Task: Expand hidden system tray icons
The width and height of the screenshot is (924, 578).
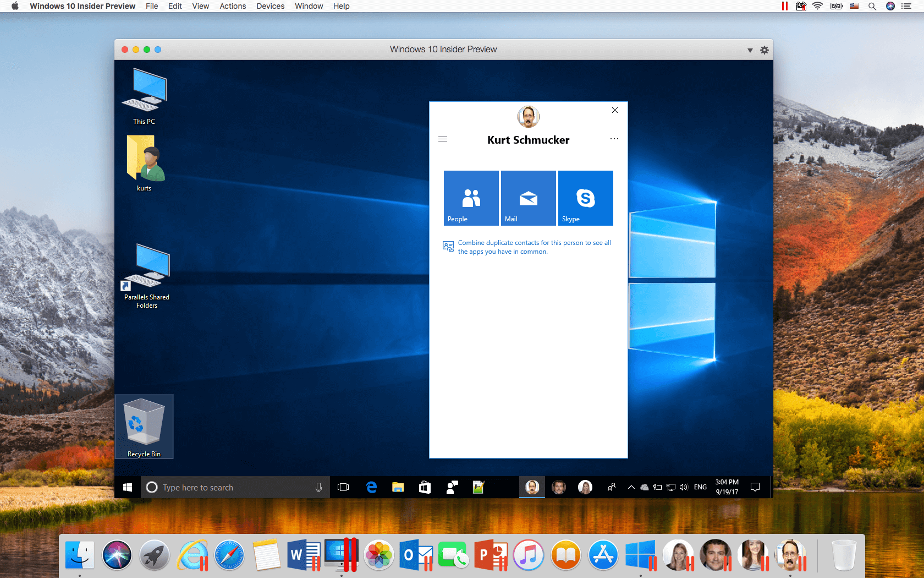Action: (631, 487)
